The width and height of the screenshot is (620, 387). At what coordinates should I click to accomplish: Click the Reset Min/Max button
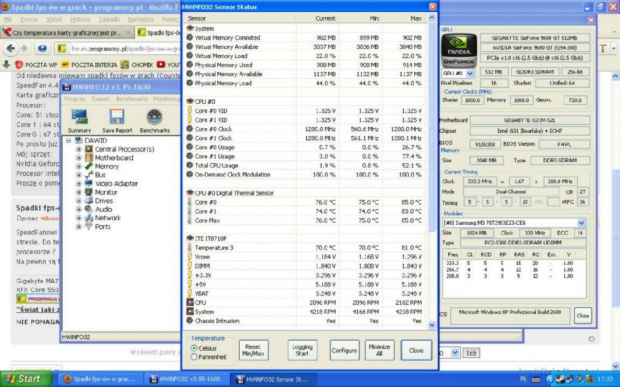tap(253, 350)
